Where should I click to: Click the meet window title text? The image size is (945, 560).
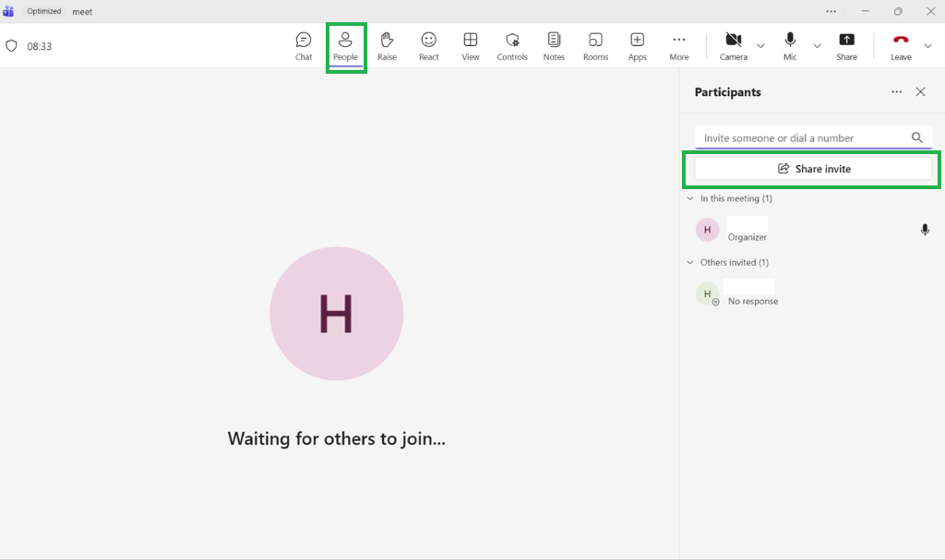[82, 11]
